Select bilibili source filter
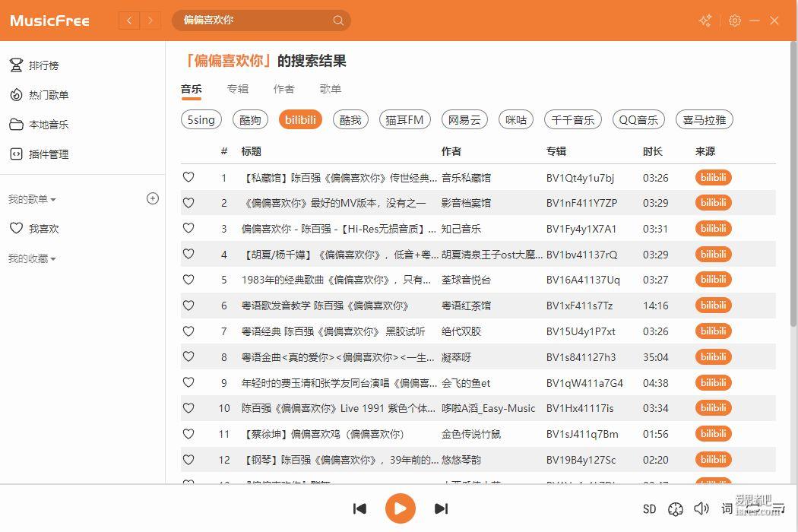 300,119
